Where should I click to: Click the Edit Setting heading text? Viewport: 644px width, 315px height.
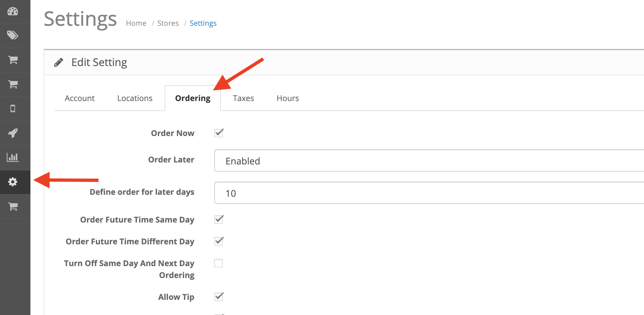pyautogui.click(x=99, y=62)
